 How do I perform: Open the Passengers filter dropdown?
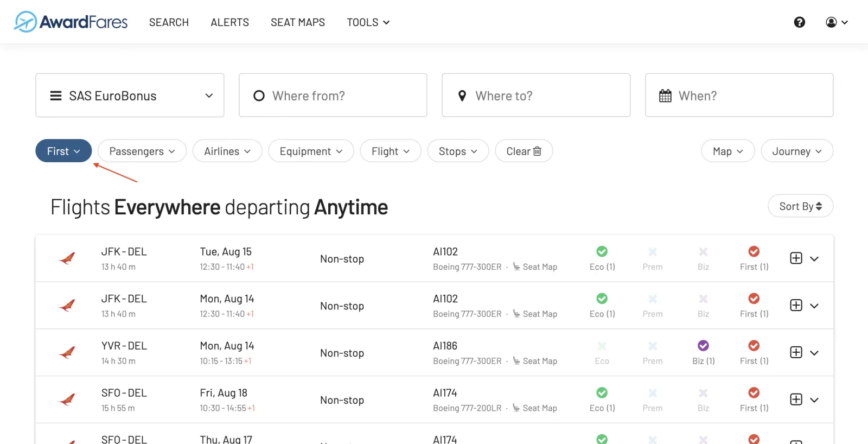click(x=142, y=151)
